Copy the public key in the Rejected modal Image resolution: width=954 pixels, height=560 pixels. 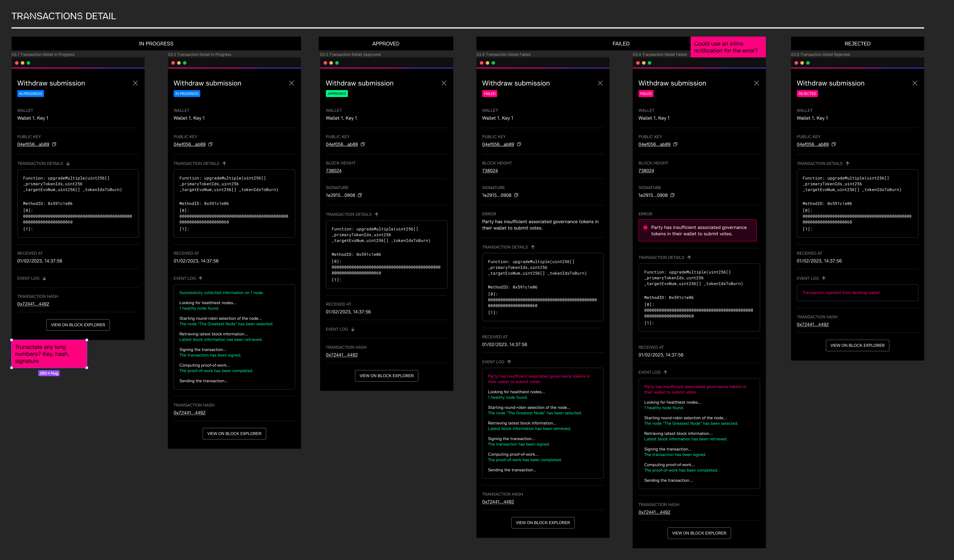point(833,144)
